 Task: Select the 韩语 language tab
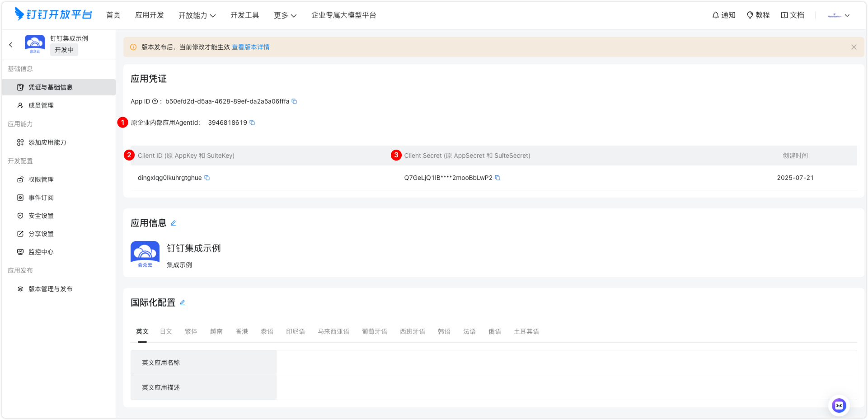[x=444, y=331]
